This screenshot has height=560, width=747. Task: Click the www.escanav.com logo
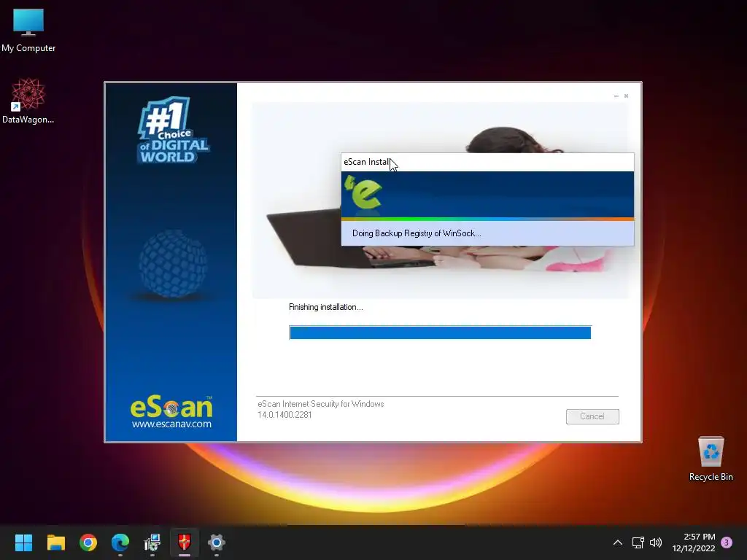[171, 413]
